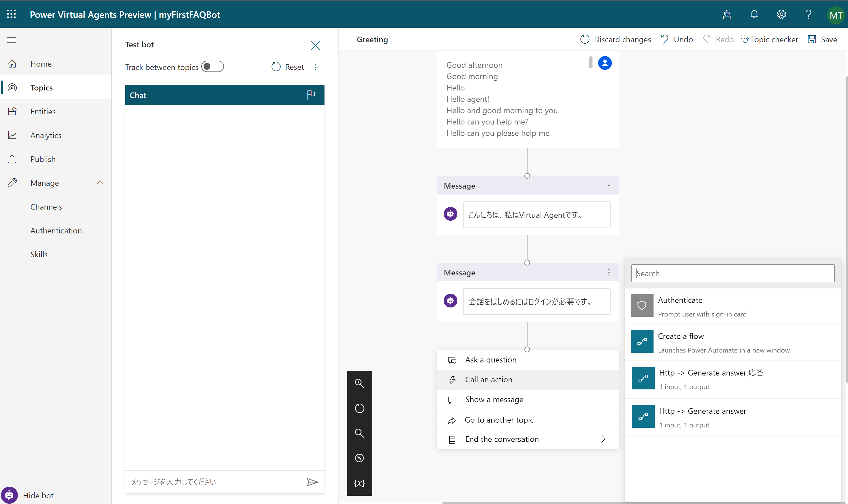The width and height of the screenshot is (848, 504).
Task: Edit the 会話をはじめる message text box
Action: (536, 301)
